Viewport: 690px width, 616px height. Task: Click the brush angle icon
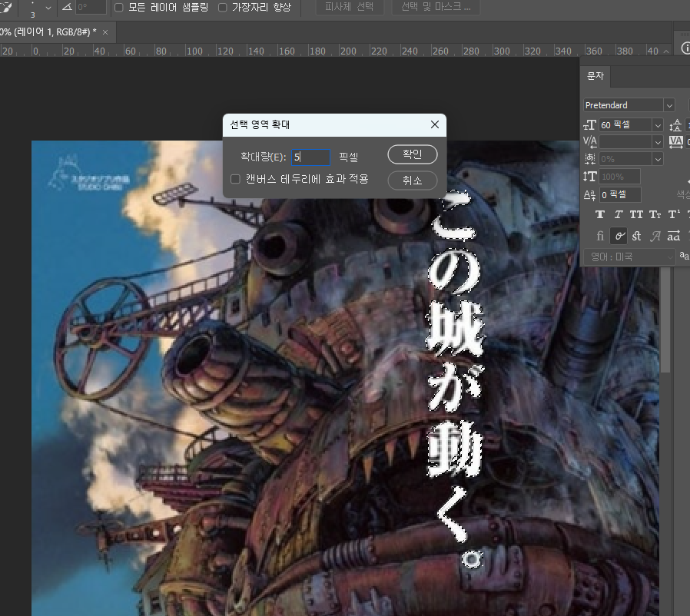point(67,7)
